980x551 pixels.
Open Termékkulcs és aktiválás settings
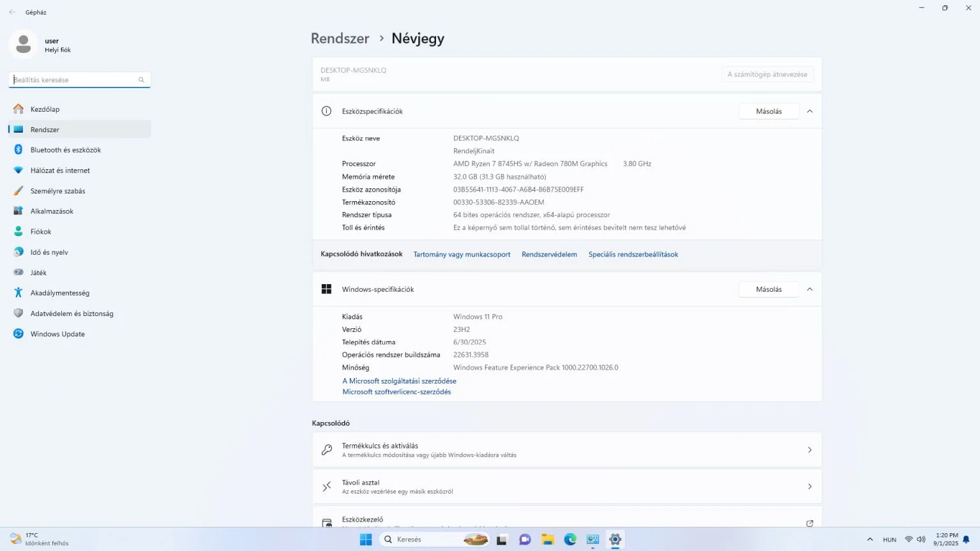566,450
